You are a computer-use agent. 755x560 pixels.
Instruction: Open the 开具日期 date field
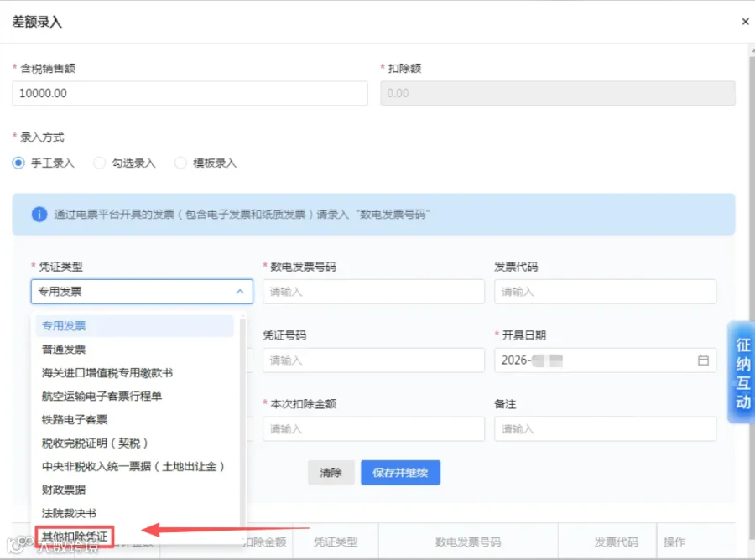(x=605, y=360)
